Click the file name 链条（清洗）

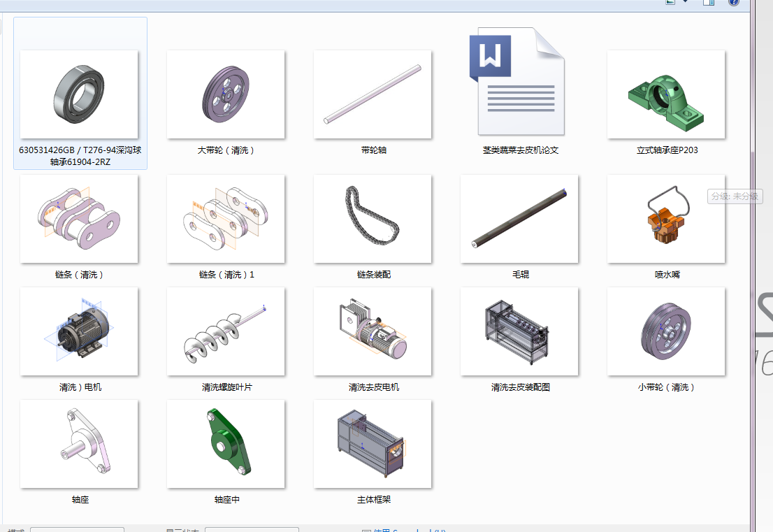tap(80, 275)
